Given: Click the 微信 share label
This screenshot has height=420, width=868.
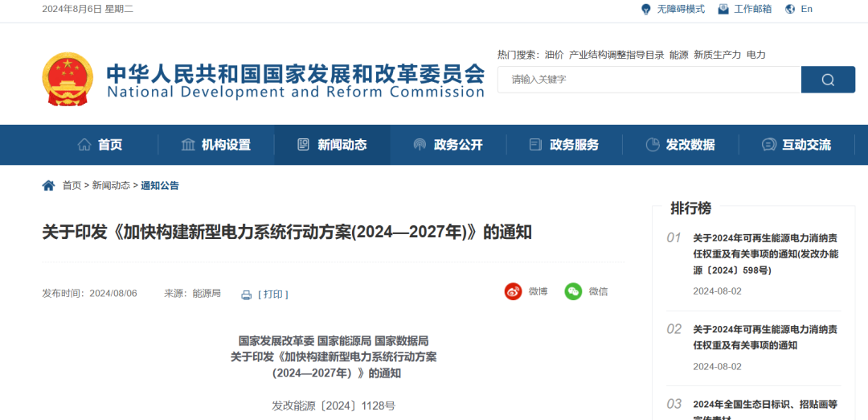Looking at the screenshot, I should coord(599,291).
